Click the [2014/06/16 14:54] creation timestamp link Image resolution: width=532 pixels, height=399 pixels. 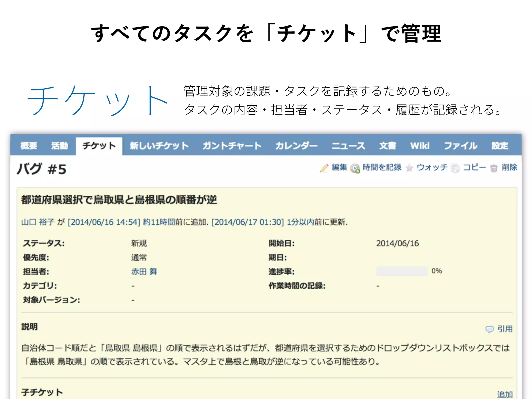tap(104, 222)
